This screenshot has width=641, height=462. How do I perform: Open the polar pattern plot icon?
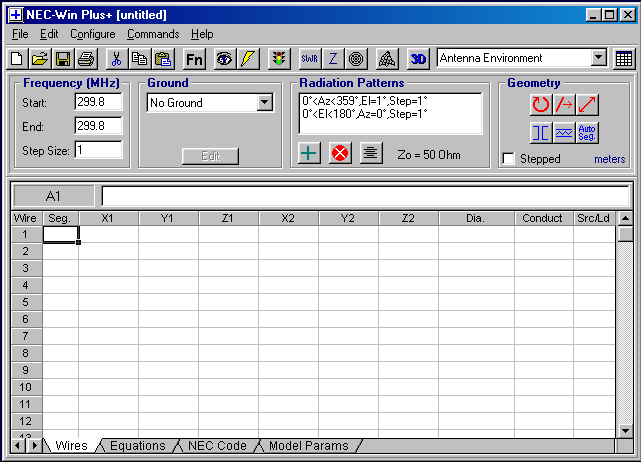point(356,59)
